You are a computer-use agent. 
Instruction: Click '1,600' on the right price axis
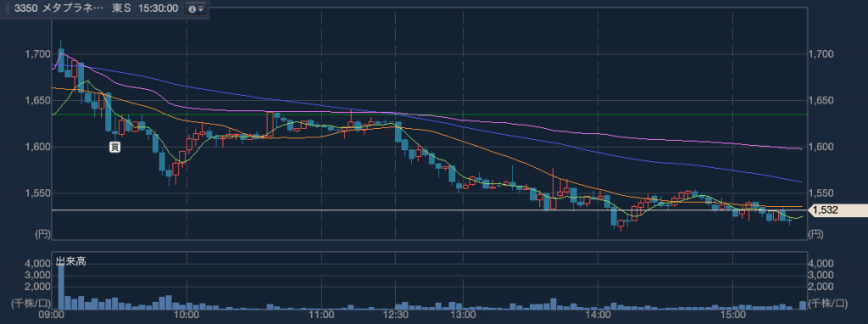tap(820, 147)
